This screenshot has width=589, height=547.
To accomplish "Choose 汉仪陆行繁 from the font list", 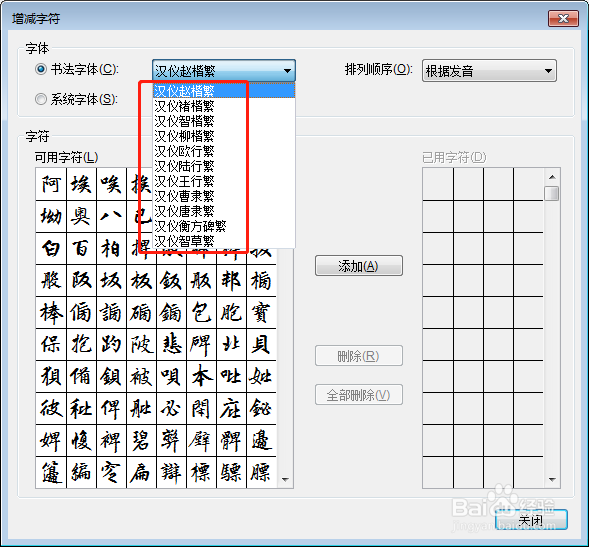I will coord(224,166).
